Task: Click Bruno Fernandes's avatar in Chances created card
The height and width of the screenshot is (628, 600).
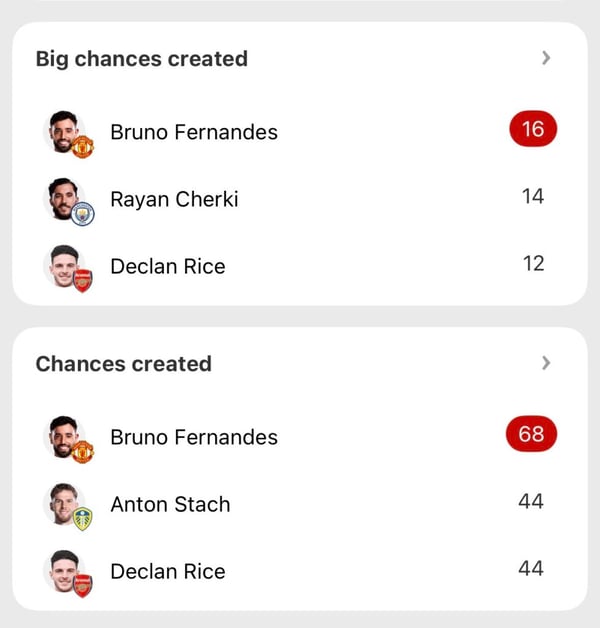Action: pos(64,436)
